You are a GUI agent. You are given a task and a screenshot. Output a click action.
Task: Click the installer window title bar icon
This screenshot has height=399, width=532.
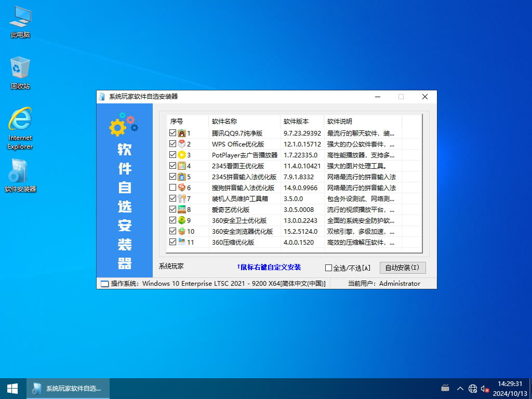click(x=102, y=97)
